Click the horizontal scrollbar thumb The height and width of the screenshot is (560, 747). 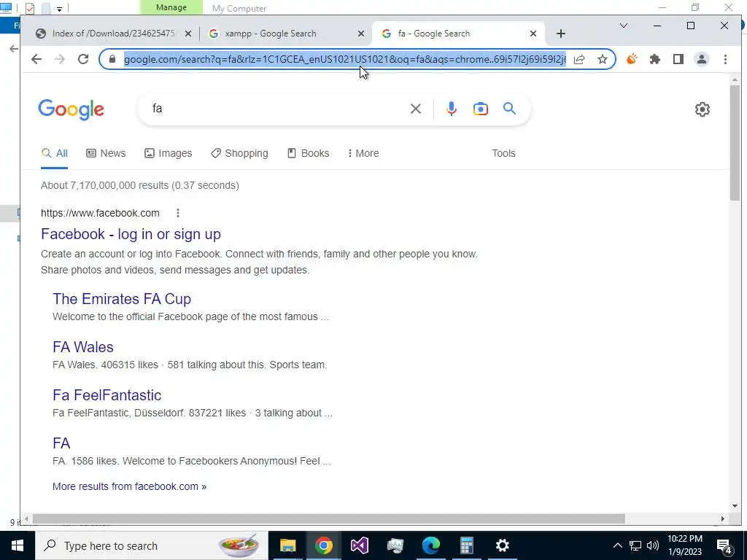tap(329, 518)
